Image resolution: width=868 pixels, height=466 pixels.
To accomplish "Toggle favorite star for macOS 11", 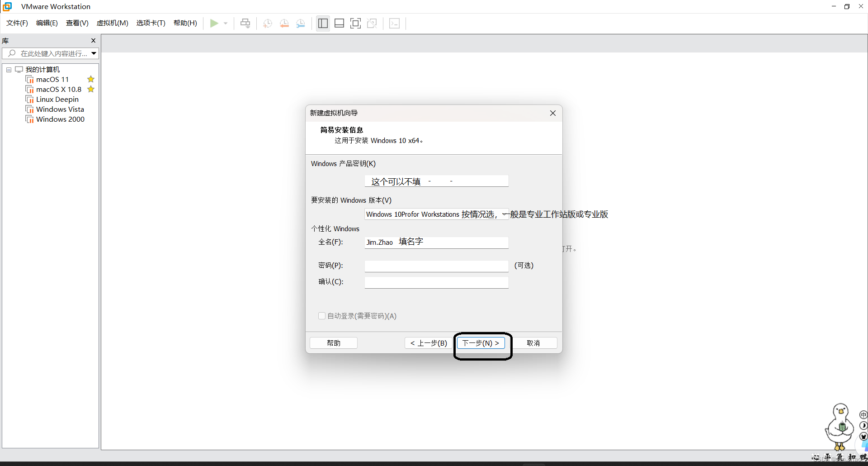I will [x=91, y=79].
